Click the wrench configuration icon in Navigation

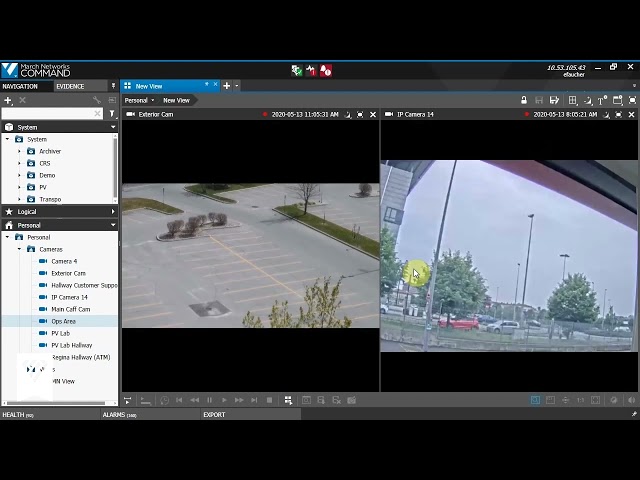97,100
